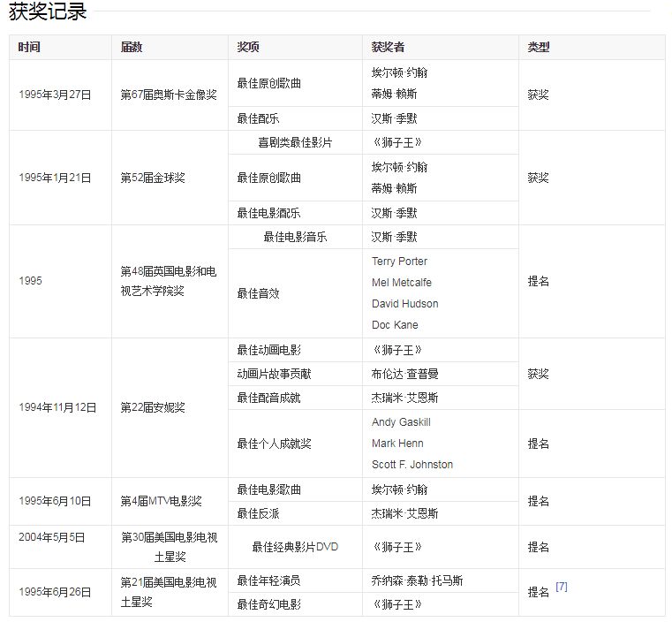This screenshot has height=622, width=672.
Task: Select the date 2004年5月5日
Action: (x=52, y=537)
